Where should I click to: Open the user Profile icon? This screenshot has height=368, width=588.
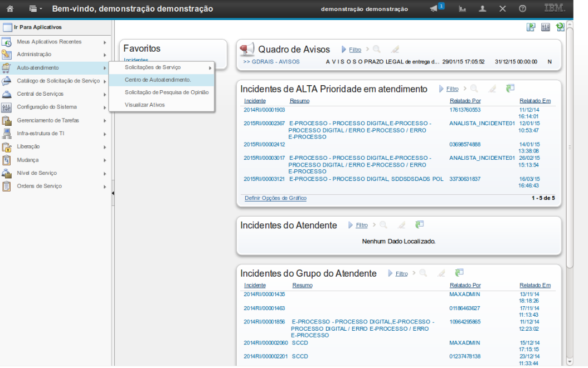click(x=483, y=9)
